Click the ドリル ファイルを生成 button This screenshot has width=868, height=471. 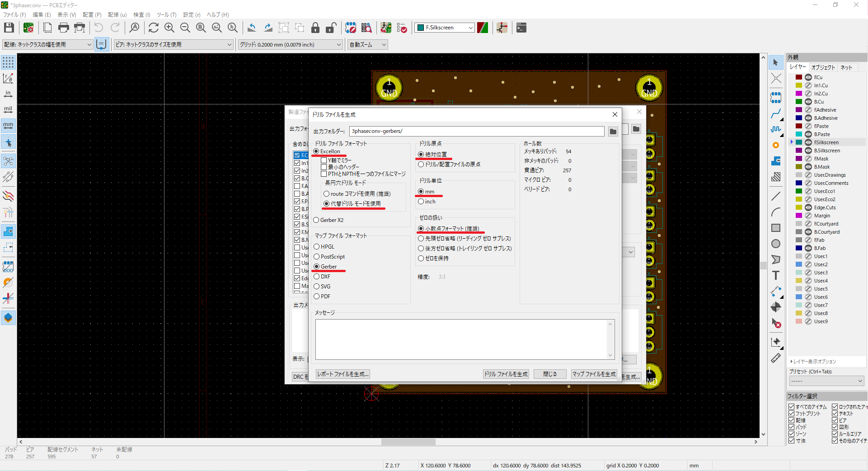click(x=506, y=374)
